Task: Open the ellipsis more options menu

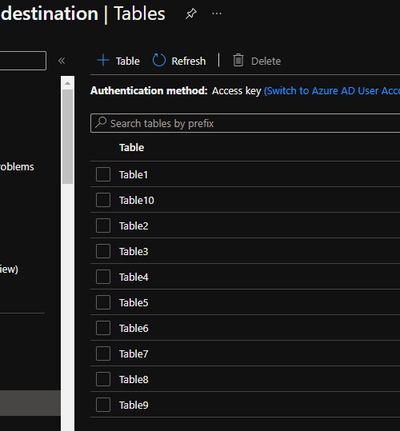Action: pyautogui.click(x=217, y=14)
